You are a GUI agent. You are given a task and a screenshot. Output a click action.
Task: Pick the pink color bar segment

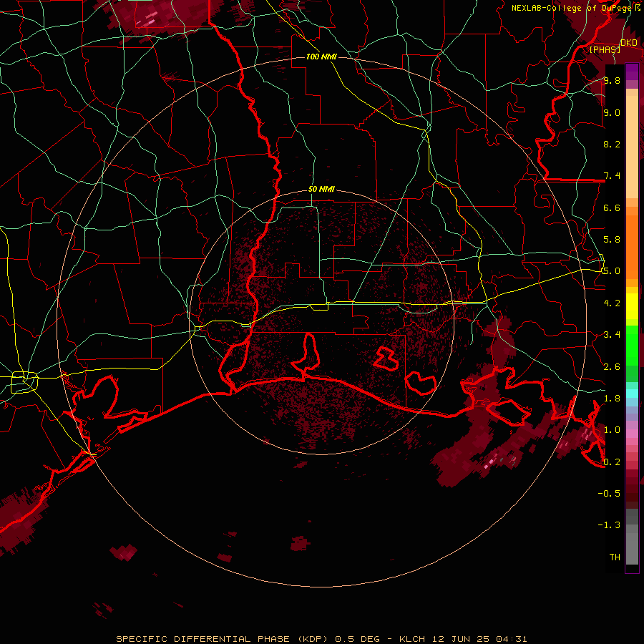tap(632, 434)
